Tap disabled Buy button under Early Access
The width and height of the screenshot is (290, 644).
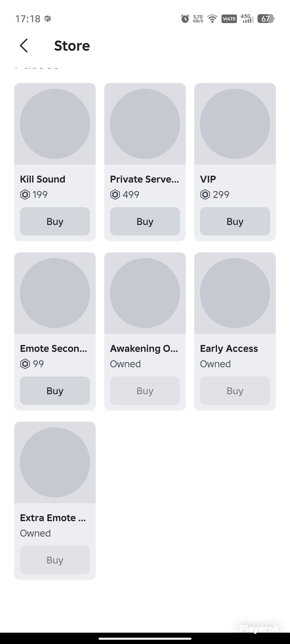coord(235,391)
